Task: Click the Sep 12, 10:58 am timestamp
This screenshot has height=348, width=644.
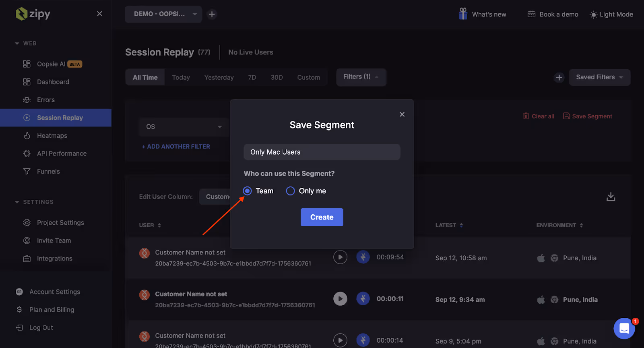Action: pos(461,258)
